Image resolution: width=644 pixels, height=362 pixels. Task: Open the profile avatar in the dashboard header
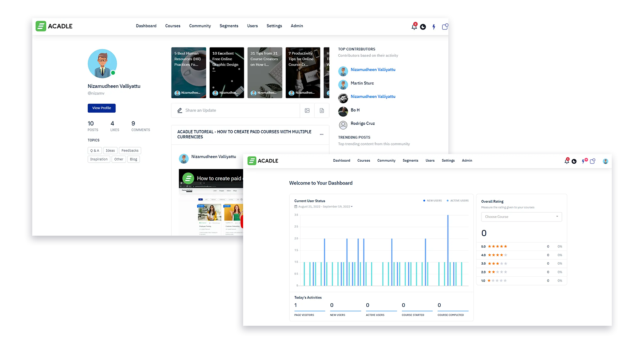click(x=605, y=161)
